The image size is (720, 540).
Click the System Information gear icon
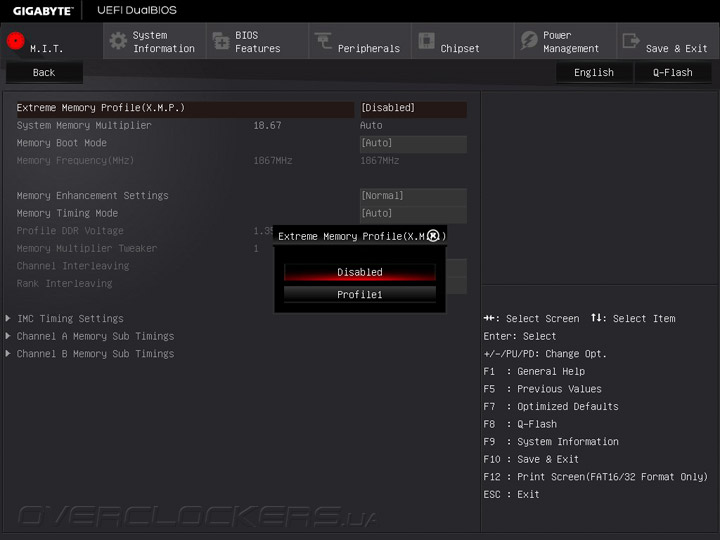coord(118,41)
